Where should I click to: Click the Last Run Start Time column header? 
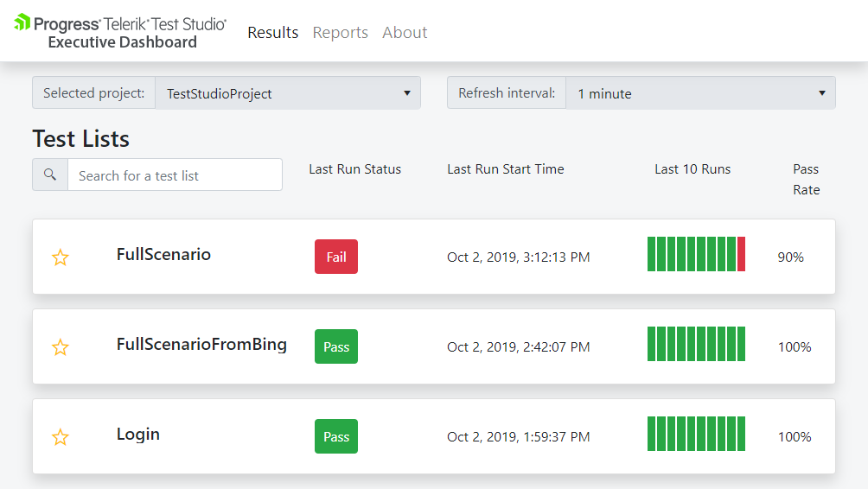506,169
